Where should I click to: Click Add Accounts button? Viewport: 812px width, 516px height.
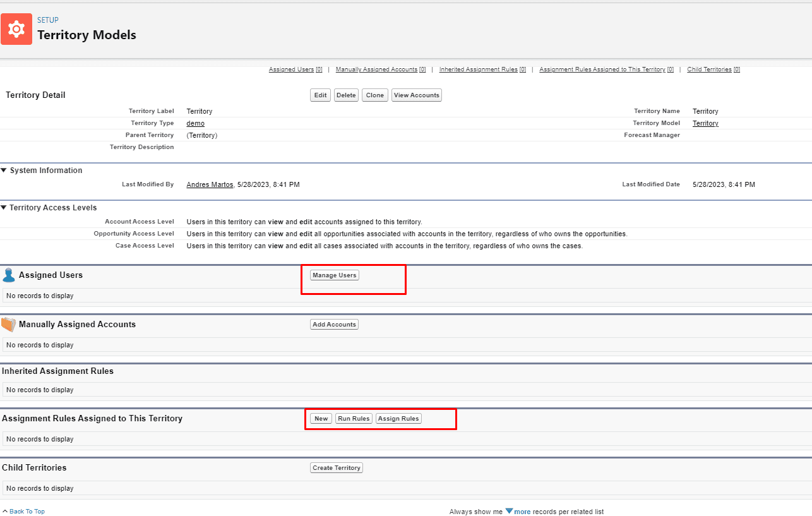[x=334, y=325]
